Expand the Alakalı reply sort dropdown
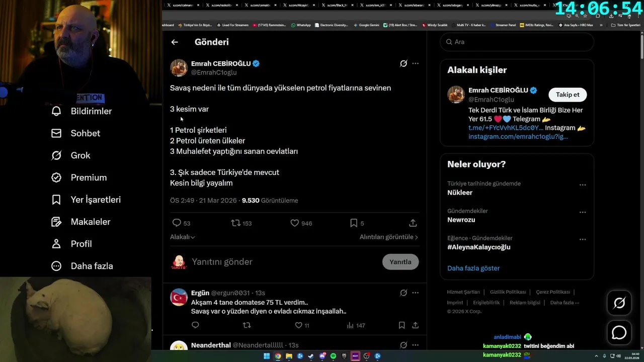The height and width of the screenshot is (362, 644). click(183, 237)
